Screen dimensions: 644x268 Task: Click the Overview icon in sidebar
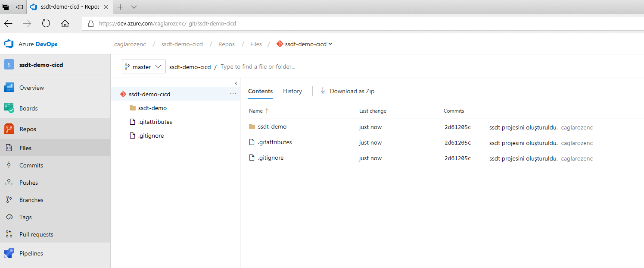coord(9,88)
